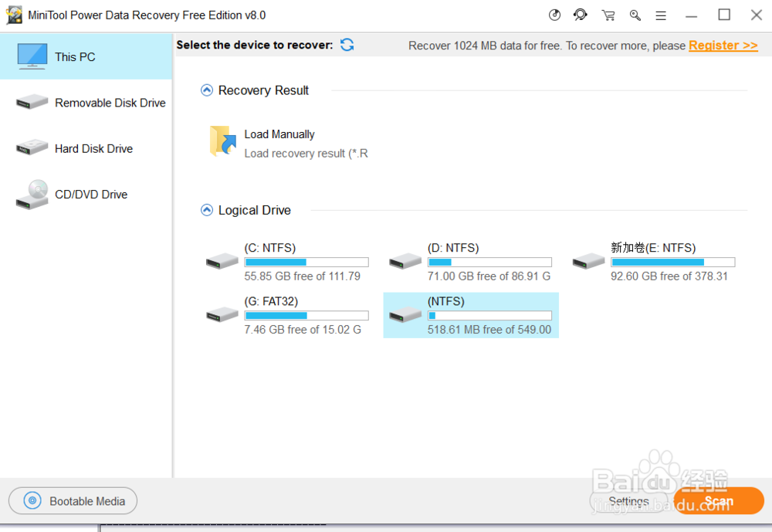Click the orange Scan button
This screenshot has height=532, width=772.
(x=719, y=501)
